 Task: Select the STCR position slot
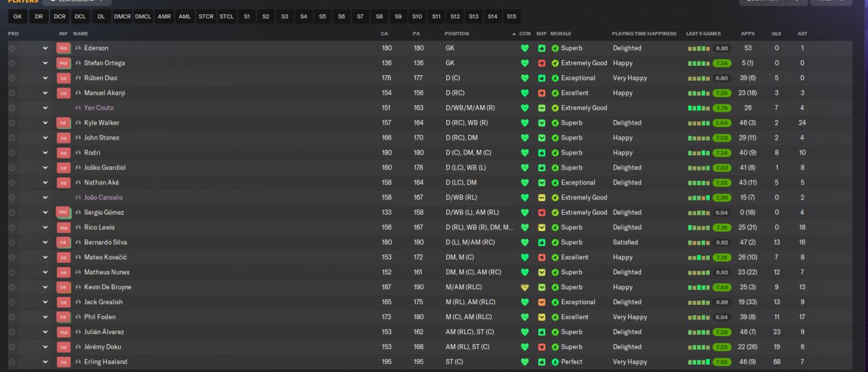pyautogui.click(x=205, y=16)
